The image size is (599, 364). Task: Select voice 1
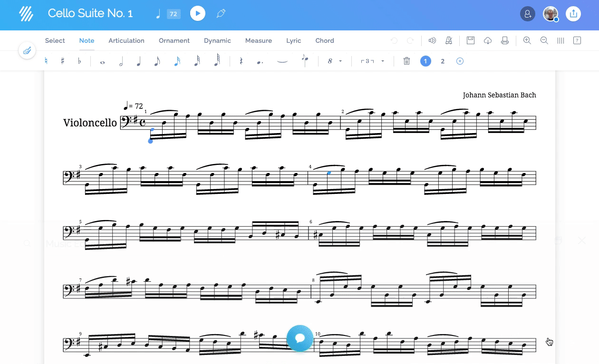pos(425,61)
